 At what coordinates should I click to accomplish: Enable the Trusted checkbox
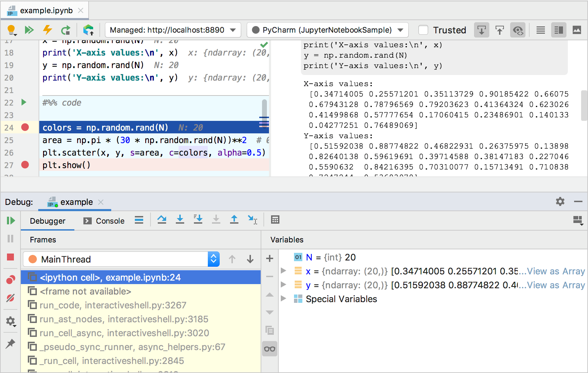tap(423, 30)
